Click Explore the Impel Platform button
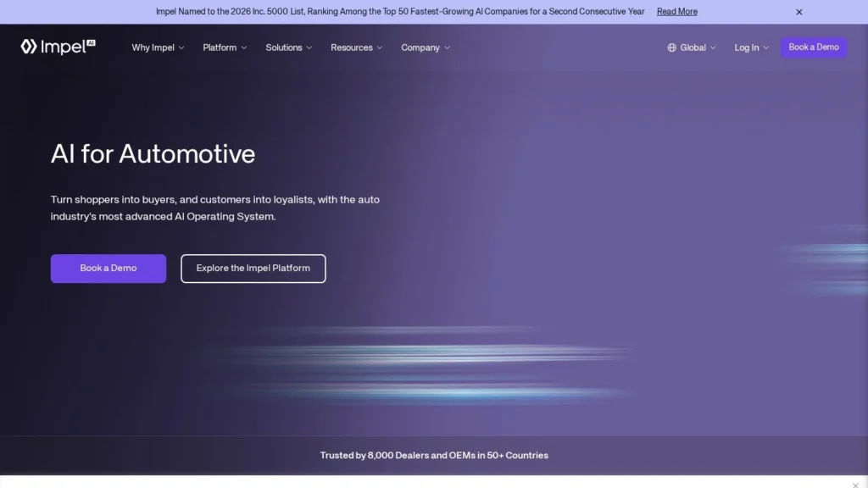868x488 pixels. [x=253, y=269]
